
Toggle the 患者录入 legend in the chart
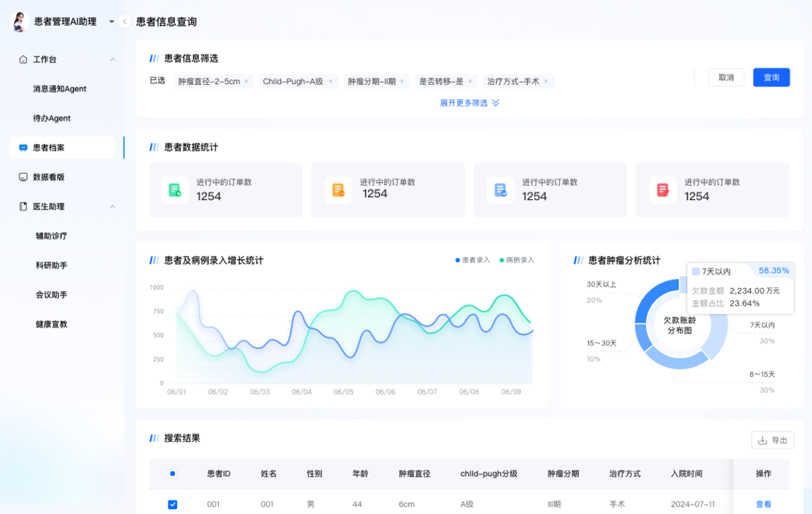point(473,260)
